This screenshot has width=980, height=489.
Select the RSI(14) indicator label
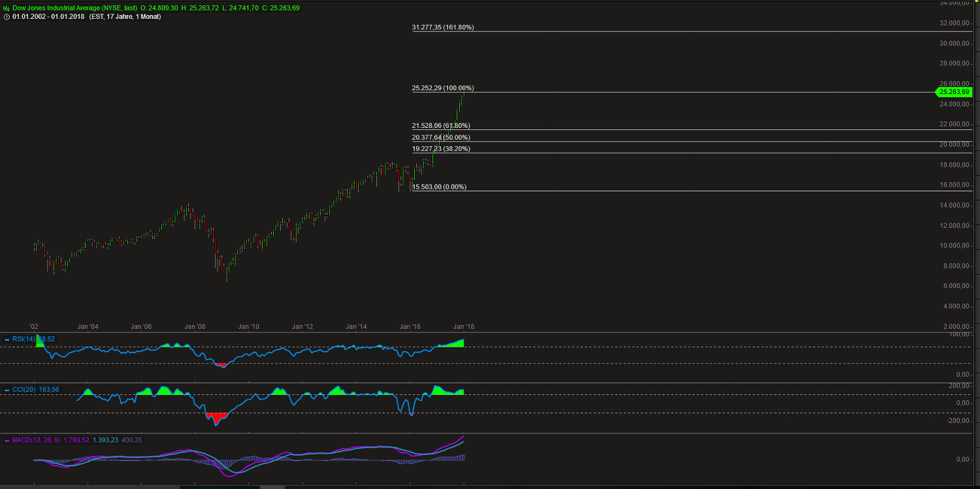(x=24, y=339)
